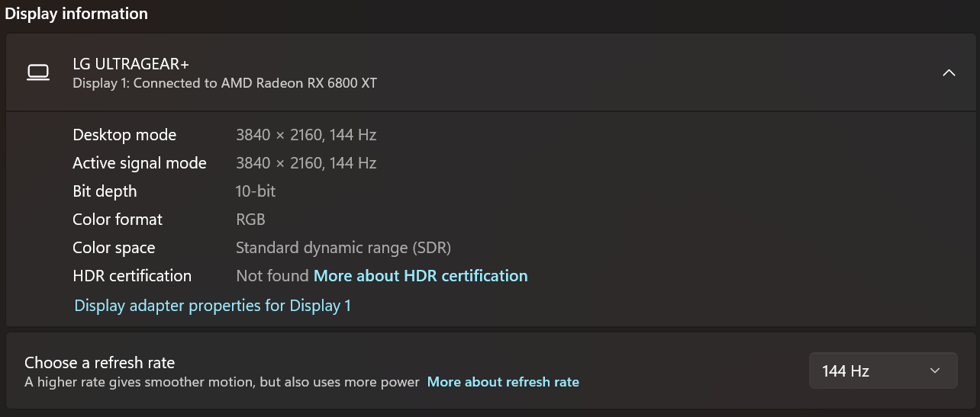Collapse the LG ULTRAGEAR+ display details section
Screen dimensions: 980x417
[949, 73]
